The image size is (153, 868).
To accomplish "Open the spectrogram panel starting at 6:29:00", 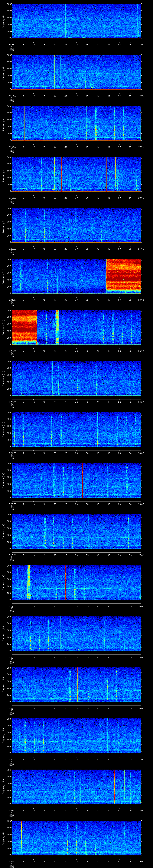I will (76, 685).
